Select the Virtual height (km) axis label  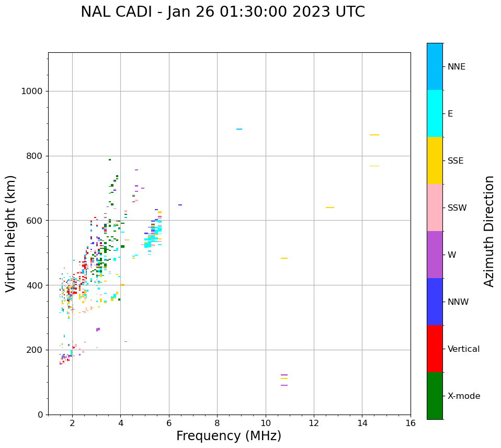[x=11, y=234]
